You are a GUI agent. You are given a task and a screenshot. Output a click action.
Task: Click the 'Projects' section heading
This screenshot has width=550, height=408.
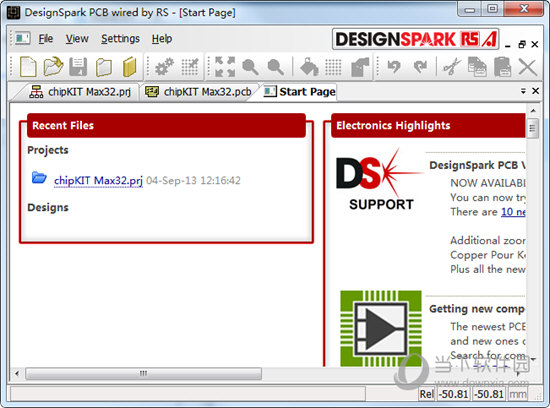[x=48, y=150]
